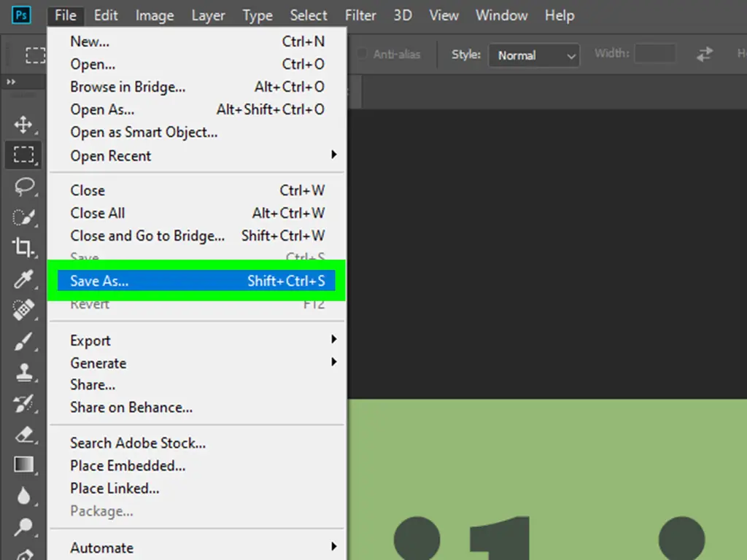Select the Quick Selection tool

point(24,217)
